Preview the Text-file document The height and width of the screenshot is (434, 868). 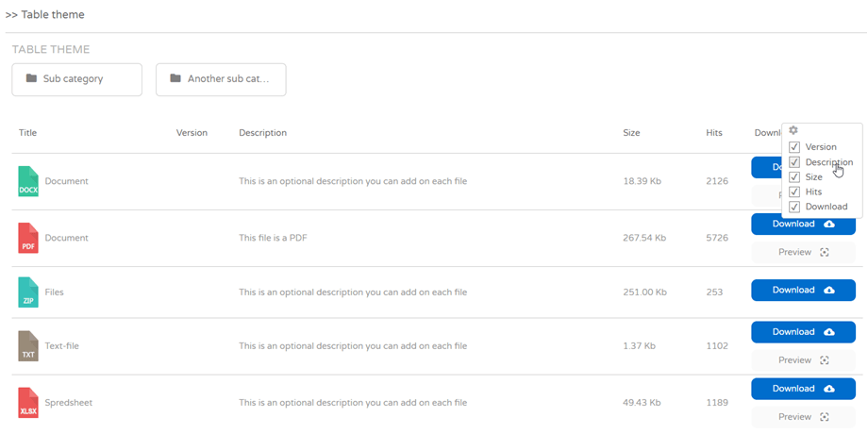[x=803, y=360]
